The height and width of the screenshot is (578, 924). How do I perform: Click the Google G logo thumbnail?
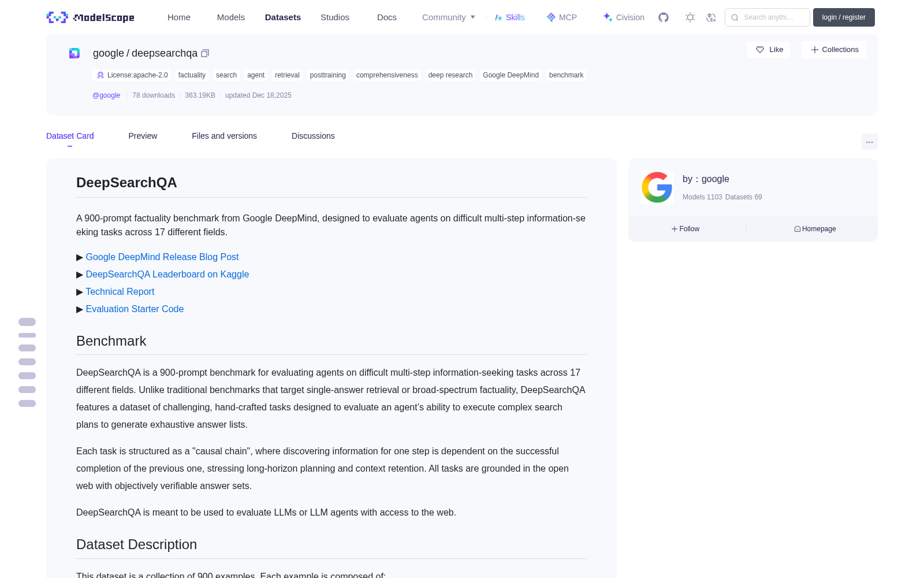click(x=657, y=187)
